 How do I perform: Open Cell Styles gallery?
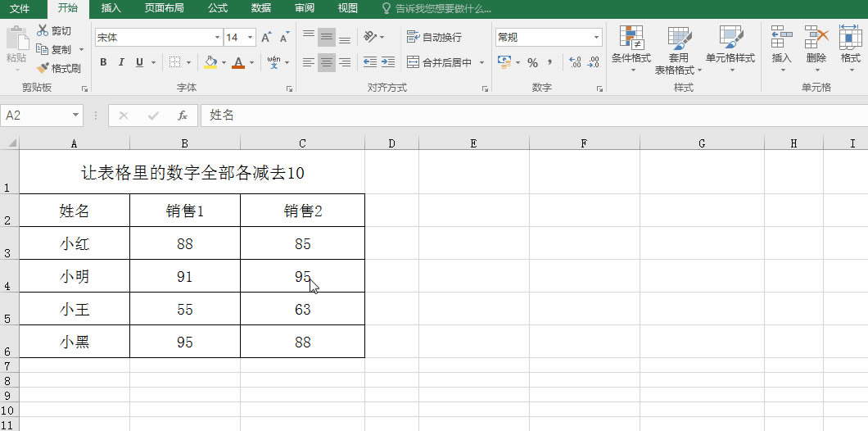[x=730, y=50]
